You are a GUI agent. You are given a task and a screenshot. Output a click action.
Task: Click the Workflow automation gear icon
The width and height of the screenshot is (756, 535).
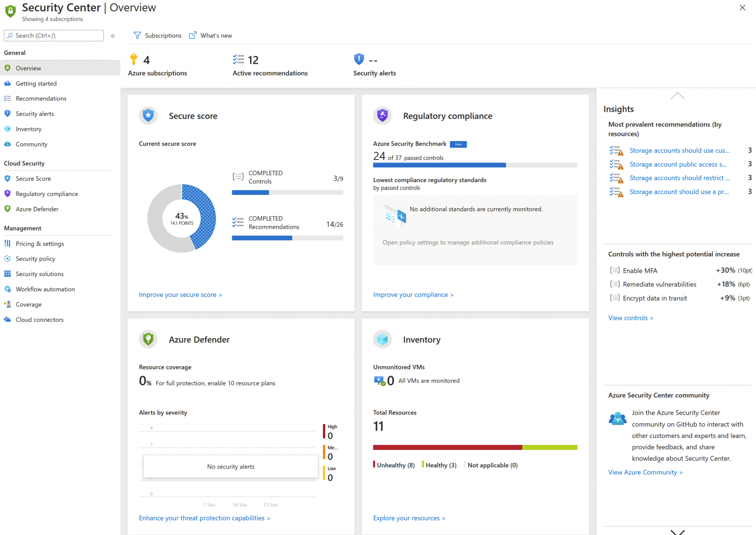click(7, 289)
